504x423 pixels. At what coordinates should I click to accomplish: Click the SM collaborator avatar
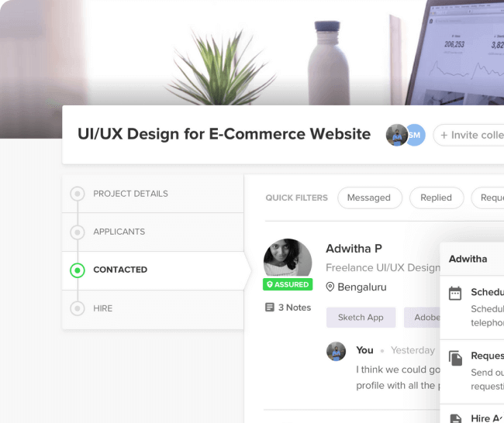pos(416,136)
